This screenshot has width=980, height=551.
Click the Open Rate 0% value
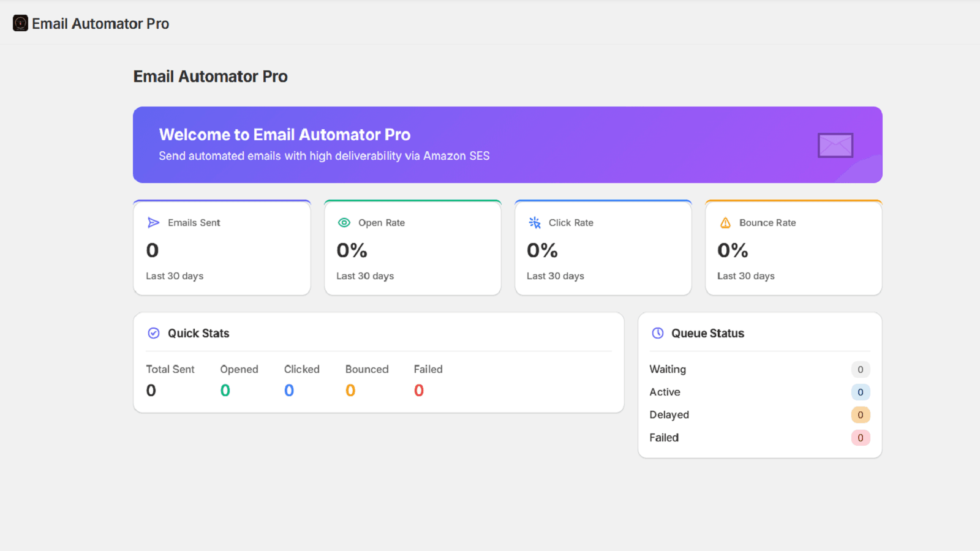[352, 250]
